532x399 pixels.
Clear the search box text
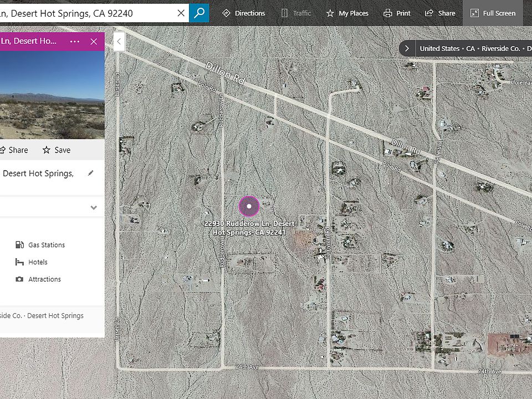click(181, 13)
